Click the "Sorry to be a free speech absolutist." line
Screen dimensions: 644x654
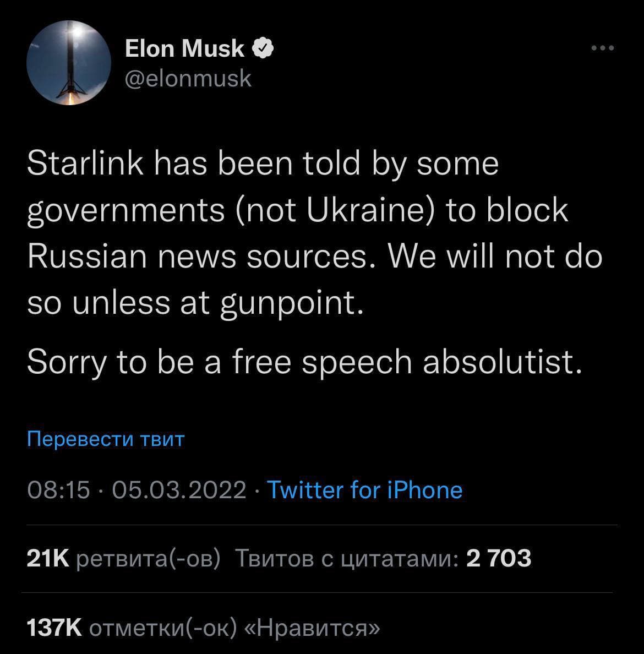point(304,362)
